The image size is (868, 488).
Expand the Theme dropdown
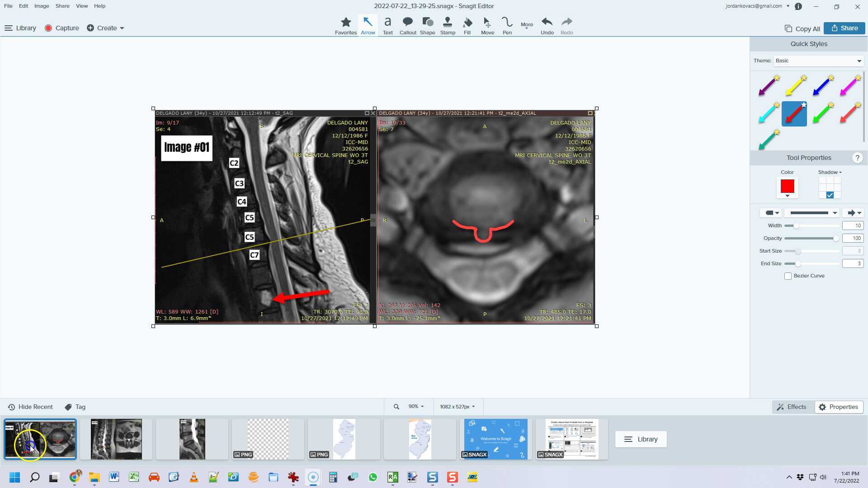click(818, 61)
